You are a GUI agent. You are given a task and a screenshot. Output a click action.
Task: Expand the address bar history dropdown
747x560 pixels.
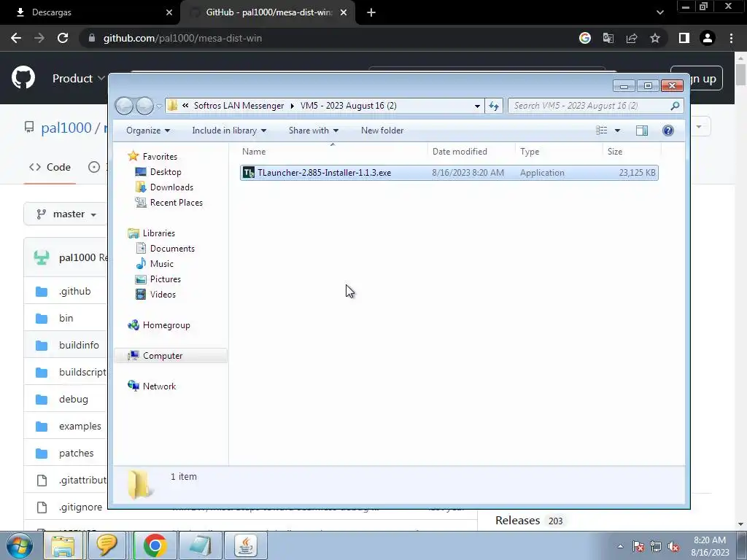[x=477, y=106]
